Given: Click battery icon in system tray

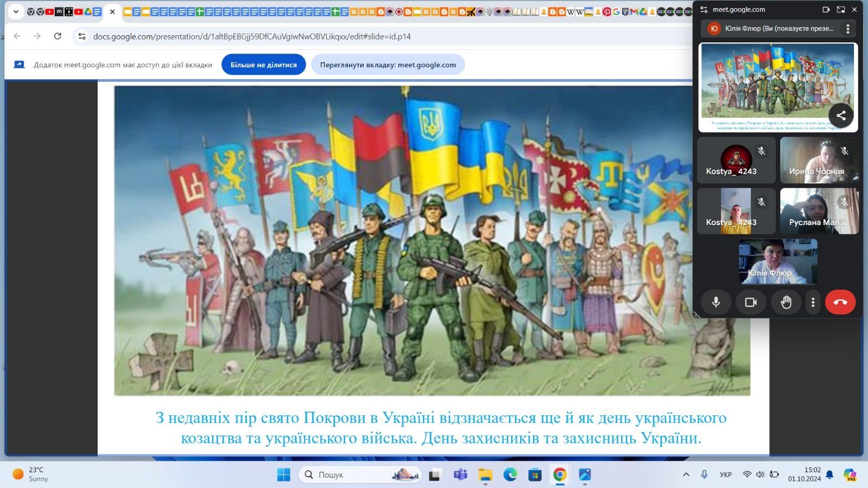Looking at the screenshot, I should coord(774,474).
